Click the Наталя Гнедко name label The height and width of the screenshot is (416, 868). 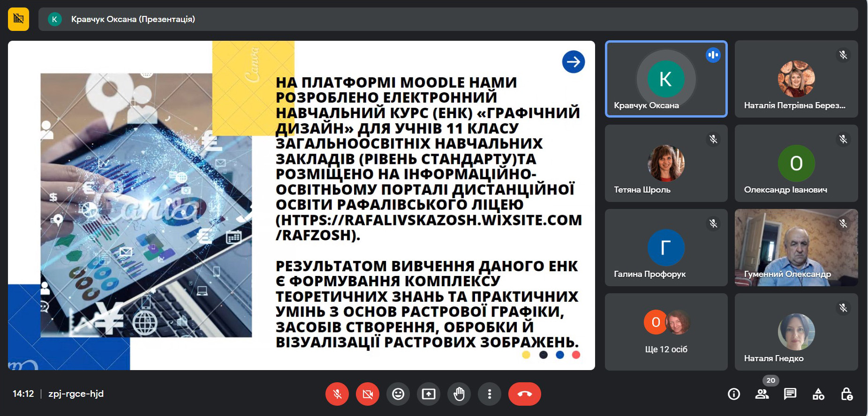coord(774,358)
